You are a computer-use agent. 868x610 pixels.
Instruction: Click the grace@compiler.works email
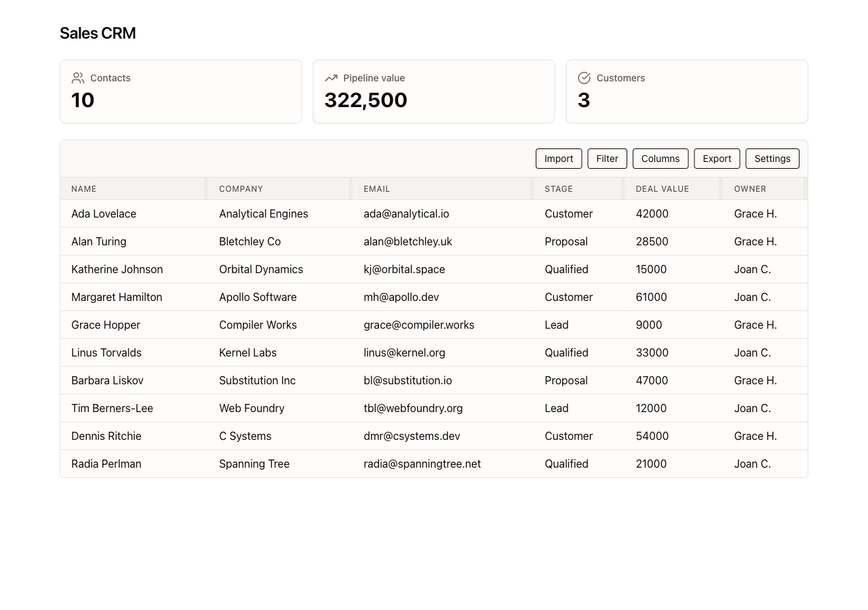419,325
